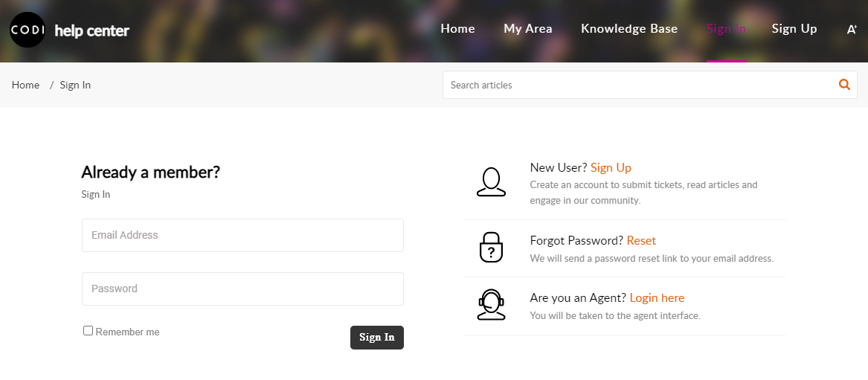Viewport: 868px width, 380px height.
Task: Select the Sign In navigation tab
Action: point(726,29)
